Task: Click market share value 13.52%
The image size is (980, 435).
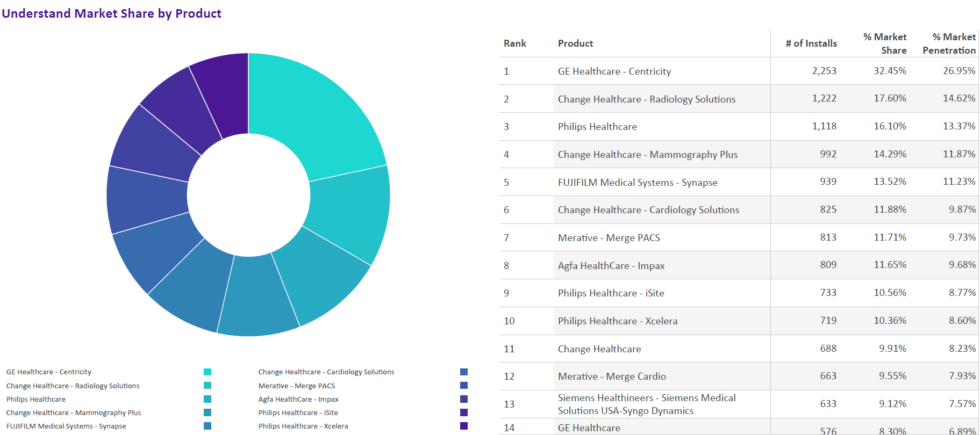Action: click(890, 182)
